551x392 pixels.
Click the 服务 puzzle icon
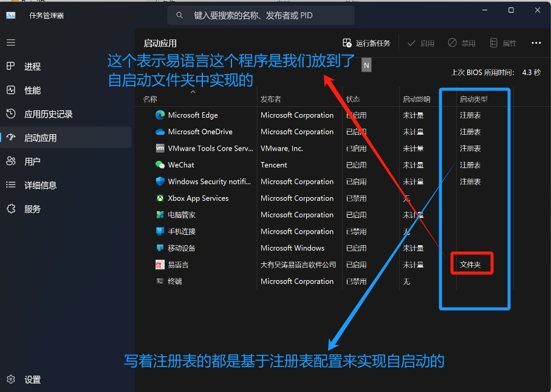click(11, 209)
